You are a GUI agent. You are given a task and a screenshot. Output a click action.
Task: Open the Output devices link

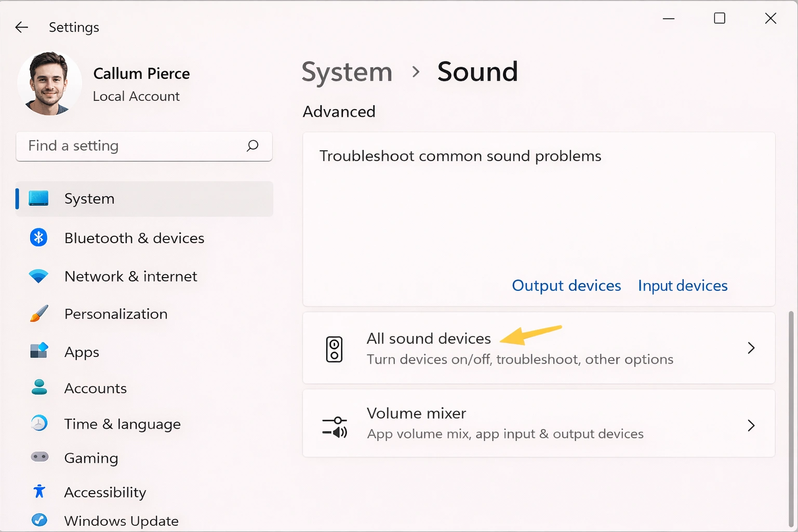(x=566, y=285)
